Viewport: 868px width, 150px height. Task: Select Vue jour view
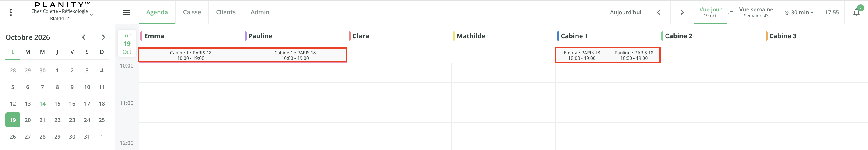pos(710,12)
